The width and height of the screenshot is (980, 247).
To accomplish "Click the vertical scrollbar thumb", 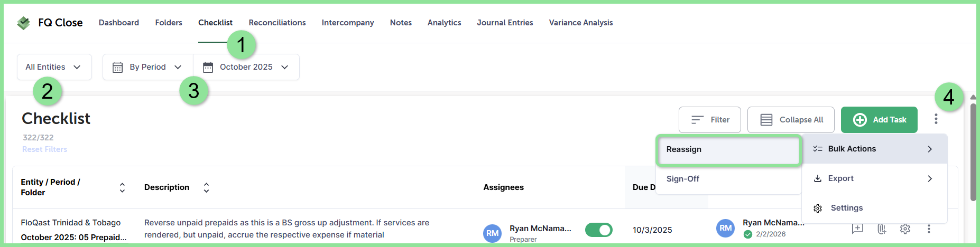I will point(973,152).
